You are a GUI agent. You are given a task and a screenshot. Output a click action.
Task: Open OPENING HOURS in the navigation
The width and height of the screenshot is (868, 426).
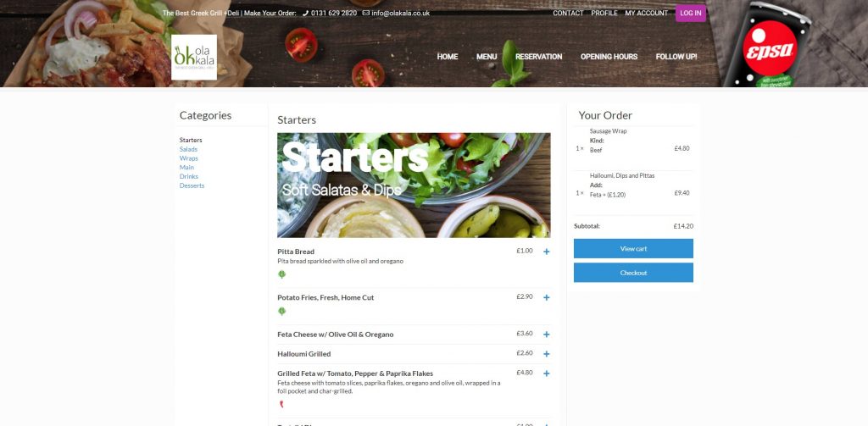tap(609, 57)
